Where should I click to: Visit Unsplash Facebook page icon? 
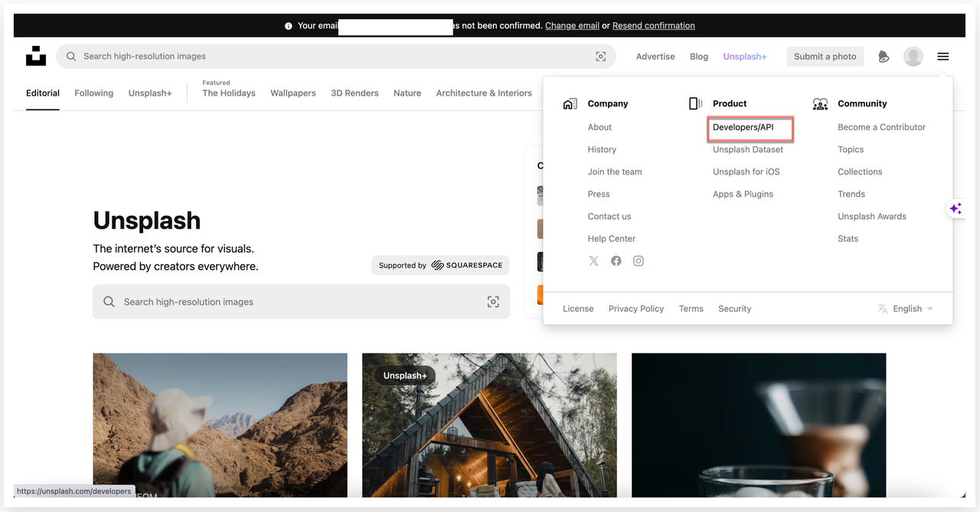[x=616, y=261]
